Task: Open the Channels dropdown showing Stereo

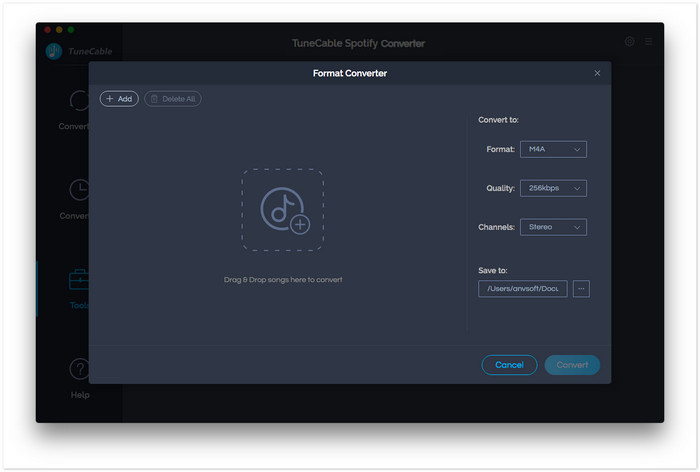Action: [x=553, y=227]
